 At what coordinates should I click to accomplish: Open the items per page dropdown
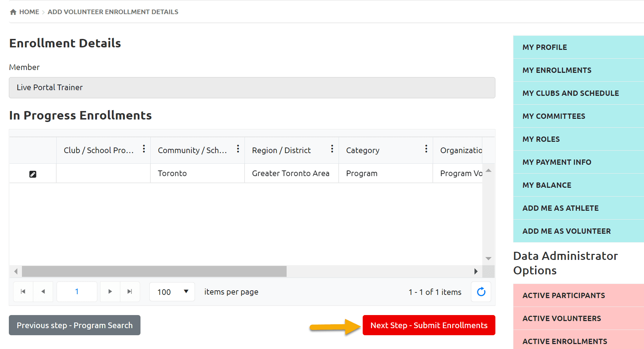[x=172, y=292]
